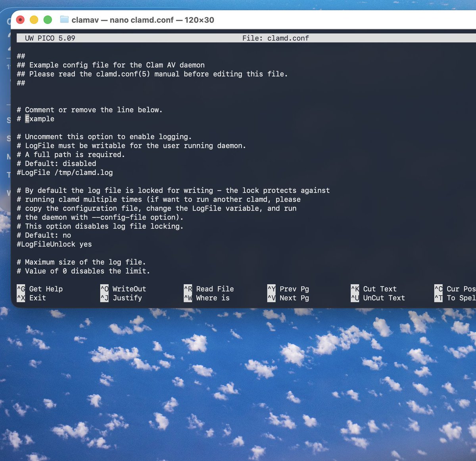Click the line '#LogFileUnlock yes'
This screenshot has height=461, width=476.
coord(54,244)
